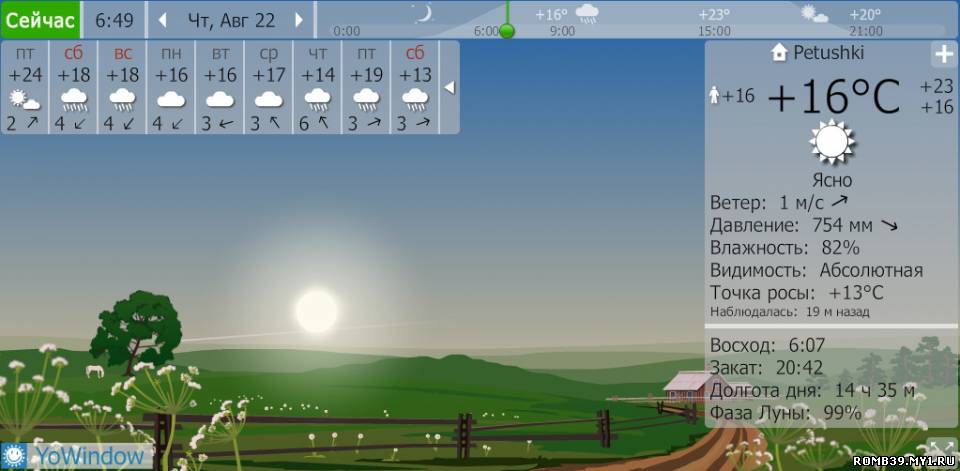Select the пт +24 forecast day
This screenshot has width=960, height=471.
coord(25,87)
